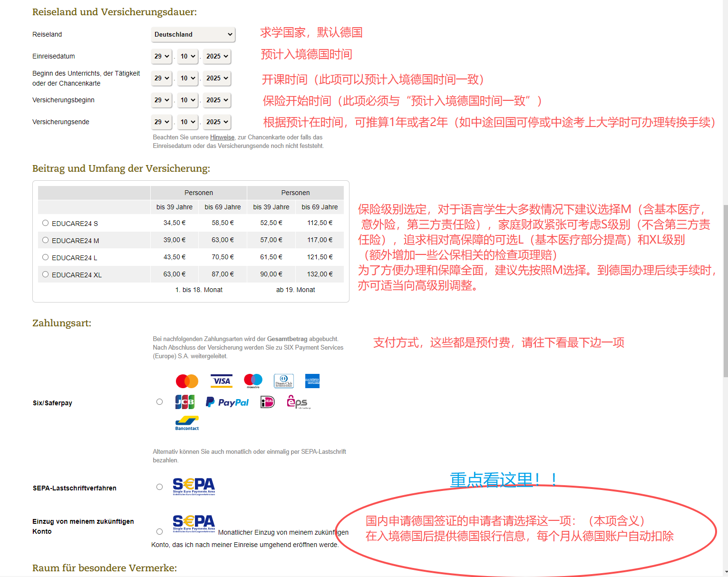This screenshot has width=728, height=577.
Task: Choose SEPA-Lastschriftverfahren payment radio button
Action: [160, 487]
